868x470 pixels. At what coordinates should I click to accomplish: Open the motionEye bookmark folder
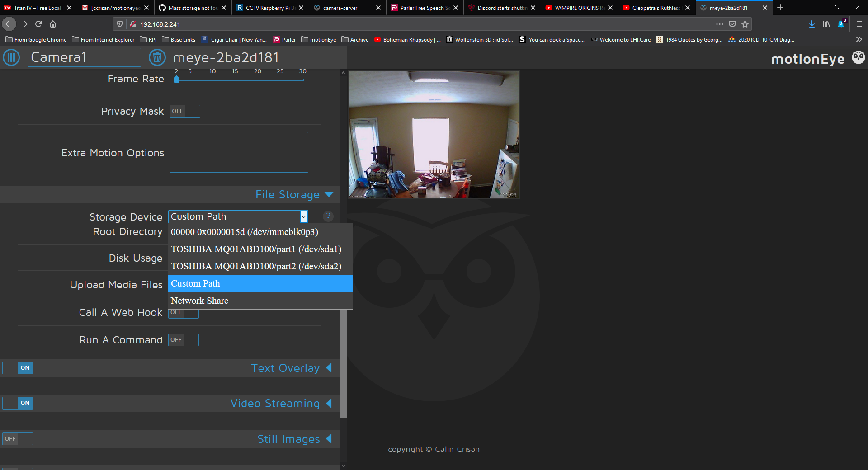coord(319,39)
